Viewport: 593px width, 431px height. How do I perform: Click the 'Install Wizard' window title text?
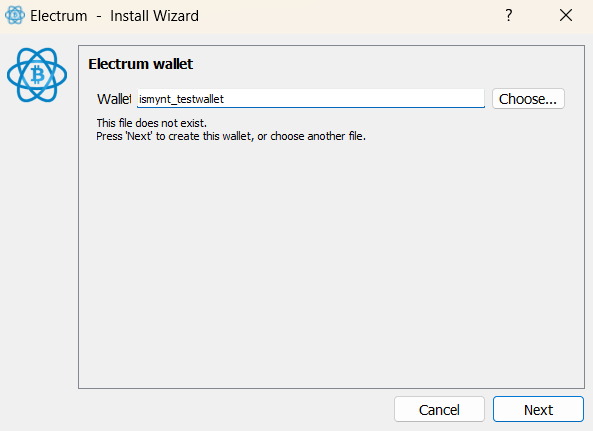coord(154,16)
